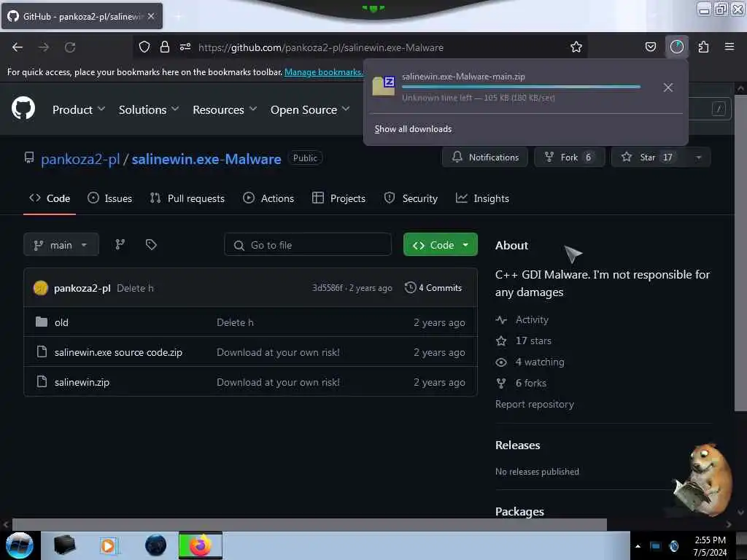Click the Releases heading
This screenshot has width=747, height=560.
517,446
